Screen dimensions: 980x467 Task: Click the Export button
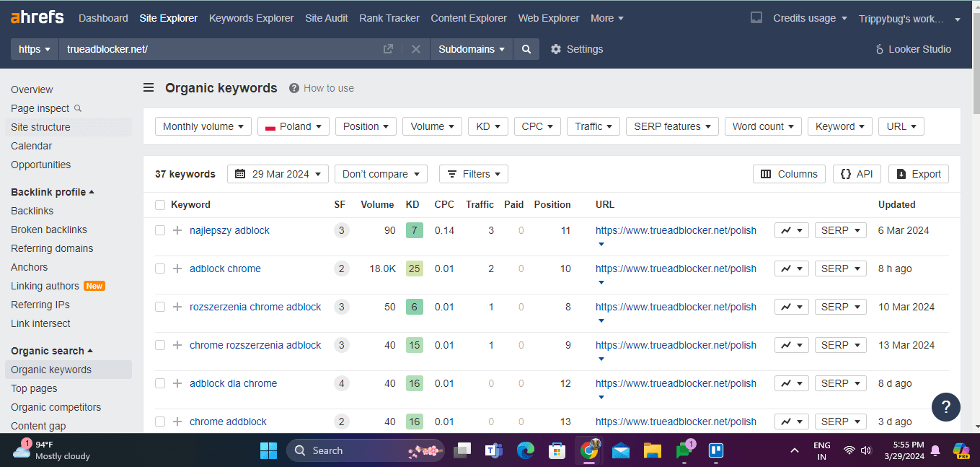click(918, 174)
